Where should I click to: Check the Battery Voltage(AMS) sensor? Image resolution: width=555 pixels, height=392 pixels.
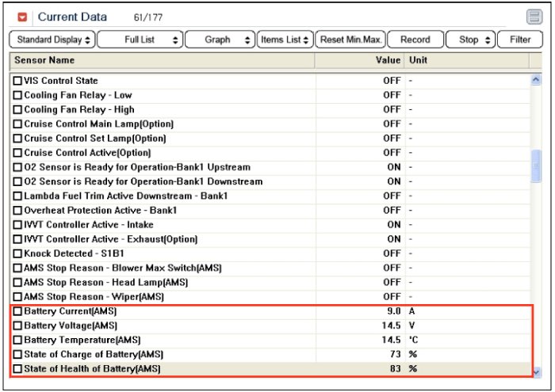18,325
